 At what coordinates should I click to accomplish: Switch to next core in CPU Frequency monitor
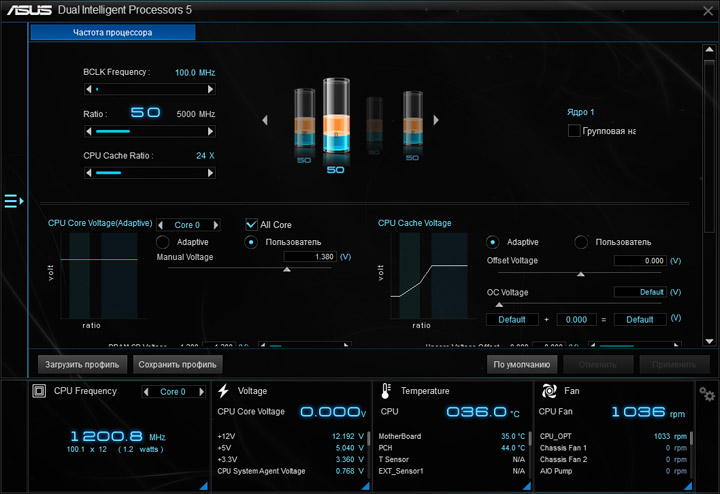(201, 392)
